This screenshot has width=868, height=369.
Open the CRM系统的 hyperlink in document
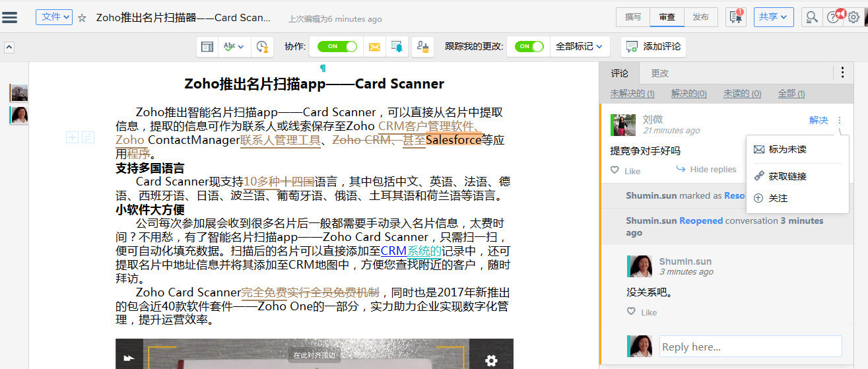click(411, 251)
